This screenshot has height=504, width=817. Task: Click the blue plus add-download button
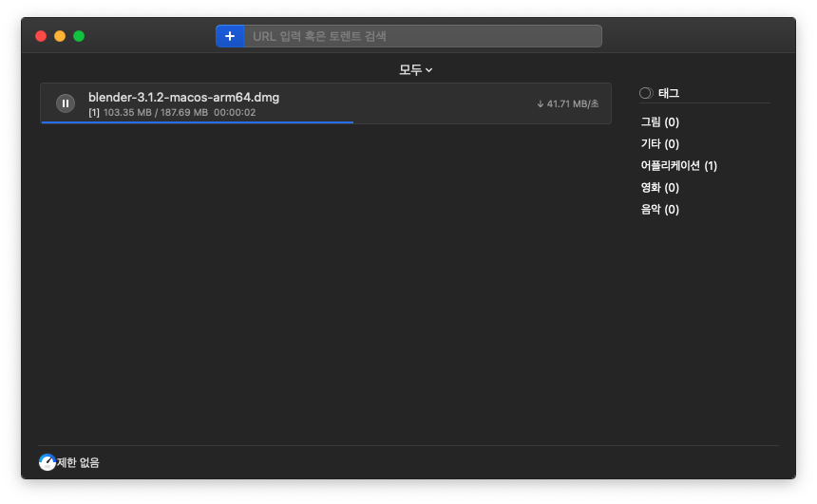[230, 36]
